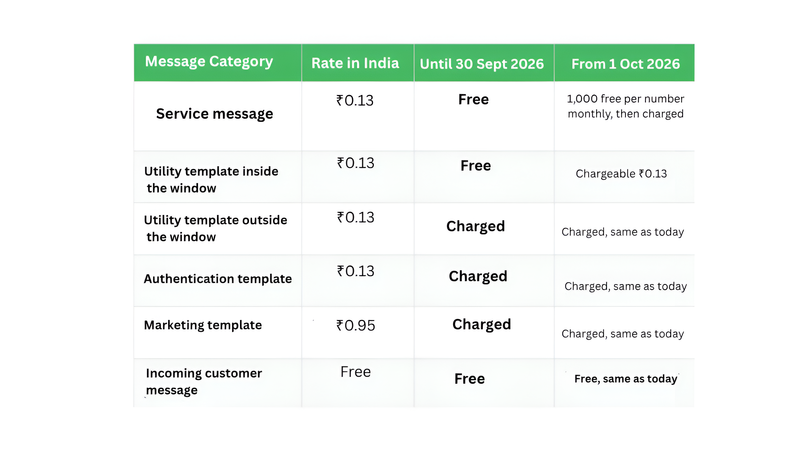Click 'Charged, same as today' for Marketing template
Screen dimensions: 800x450
point(622,334)
